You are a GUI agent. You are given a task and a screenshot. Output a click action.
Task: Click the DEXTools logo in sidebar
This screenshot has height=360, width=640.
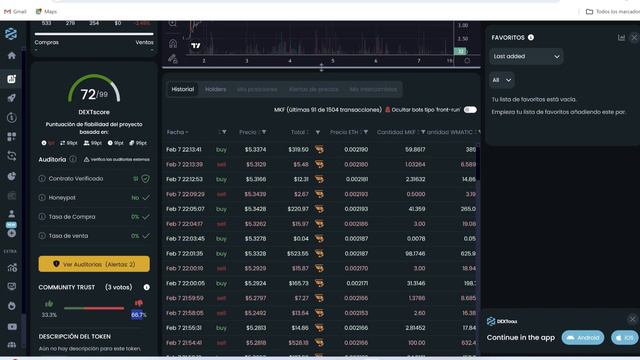11,34
